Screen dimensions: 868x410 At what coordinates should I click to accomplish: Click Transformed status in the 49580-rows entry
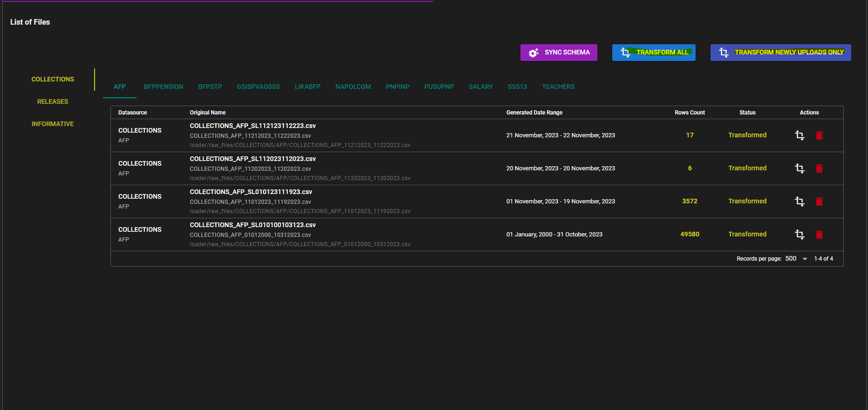coord(747,235)
